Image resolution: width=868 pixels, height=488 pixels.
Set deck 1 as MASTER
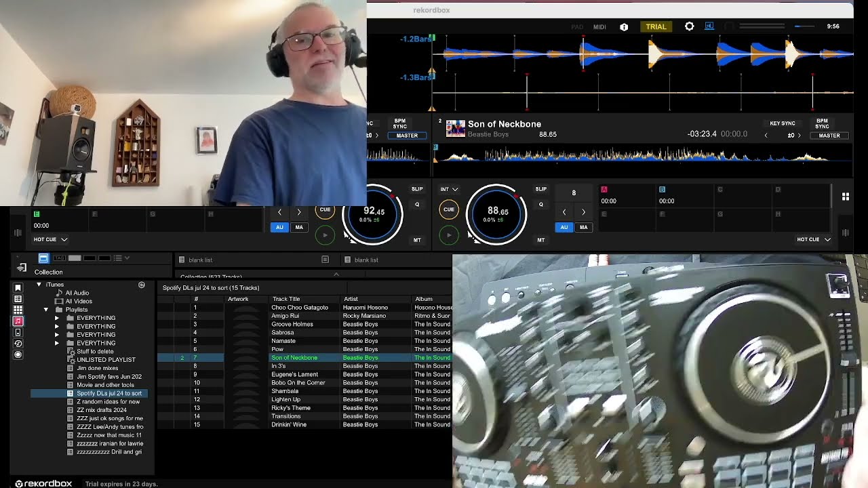[407, 136]
